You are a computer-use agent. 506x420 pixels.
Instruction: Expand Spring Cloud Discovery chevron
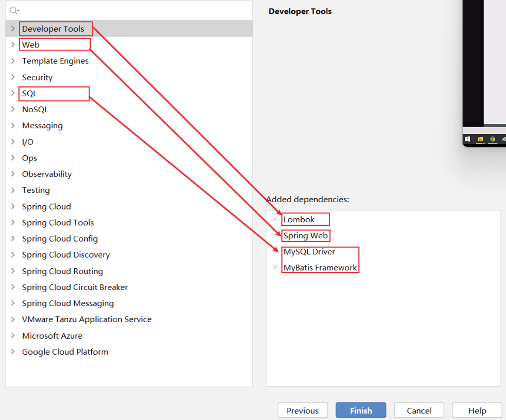[x=13, y=255]
